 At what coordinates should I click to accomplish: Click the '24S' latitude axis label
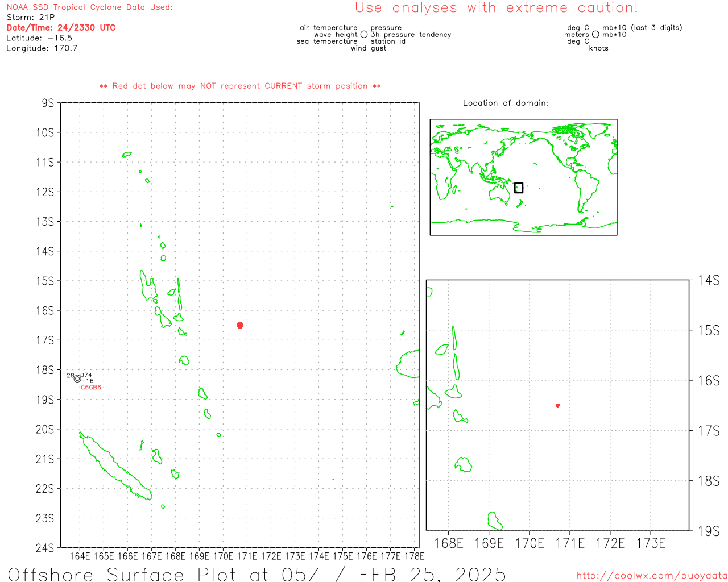tap(45, 548)
